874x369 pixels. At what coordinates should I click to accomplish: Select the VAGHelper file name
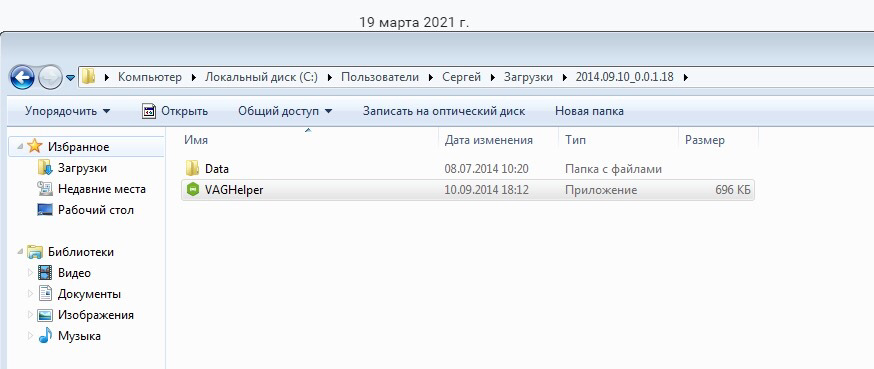click(234, 190)
